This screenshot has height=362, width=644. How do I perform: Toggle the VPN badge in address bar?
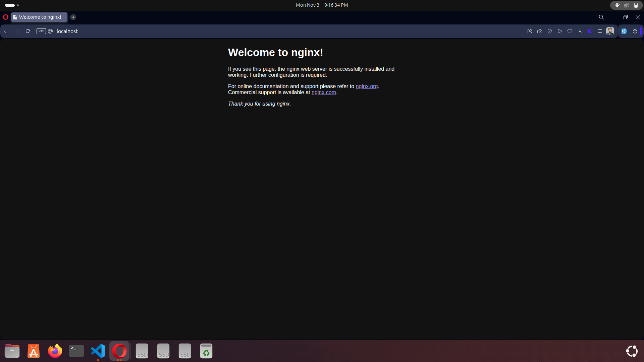pyautogui.click(x=41, y=31)
